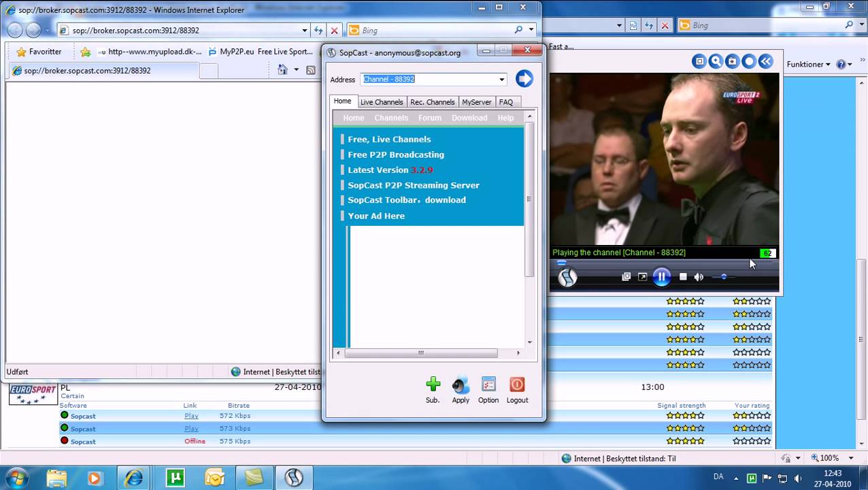Screen dimensions: 868x490
Task: Click the magnifier zoom icon above video
Action: pyautogui.click(x=716, y=61)
